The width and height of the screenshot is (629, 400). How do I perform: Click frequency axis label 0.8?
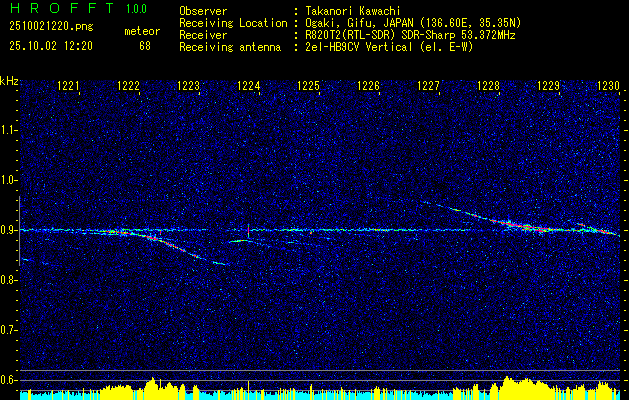(7, 280)
